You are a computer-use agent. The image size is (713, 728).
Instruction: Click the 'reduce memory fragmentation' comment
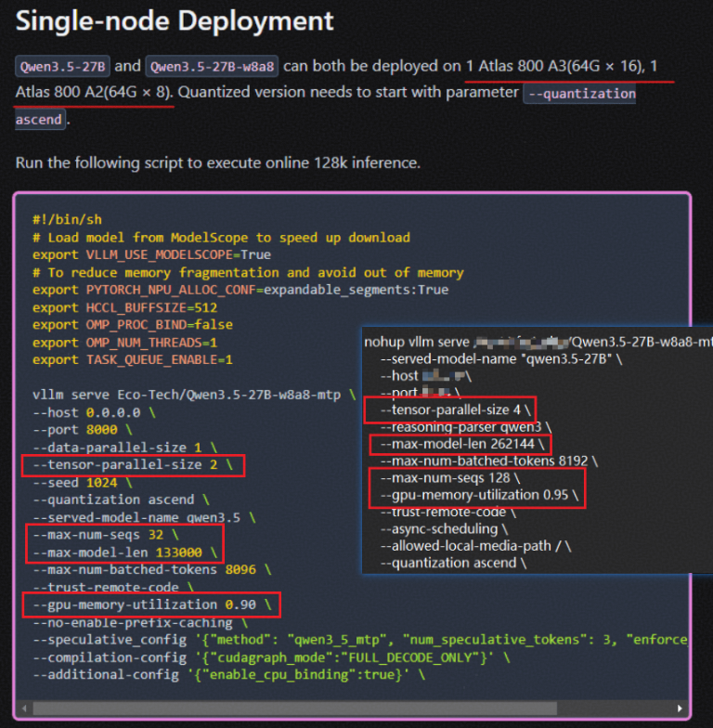(249, 272)
